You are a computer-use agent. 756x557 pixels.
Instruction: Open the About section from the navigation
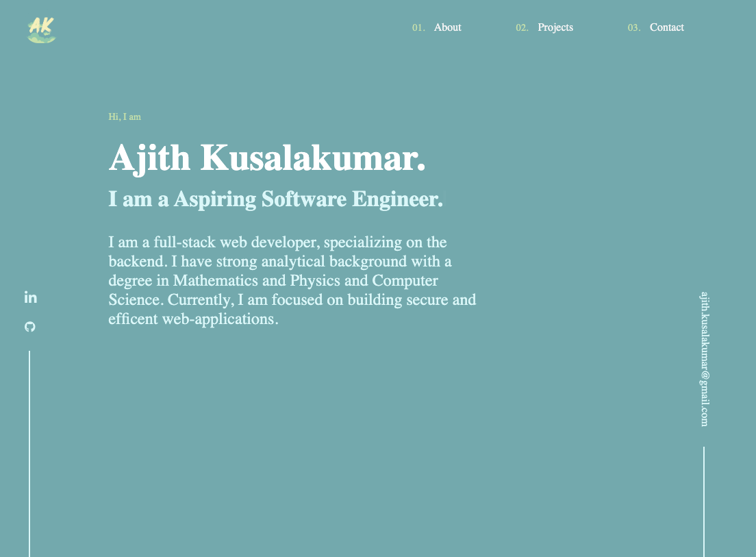[x=447, y=27]
